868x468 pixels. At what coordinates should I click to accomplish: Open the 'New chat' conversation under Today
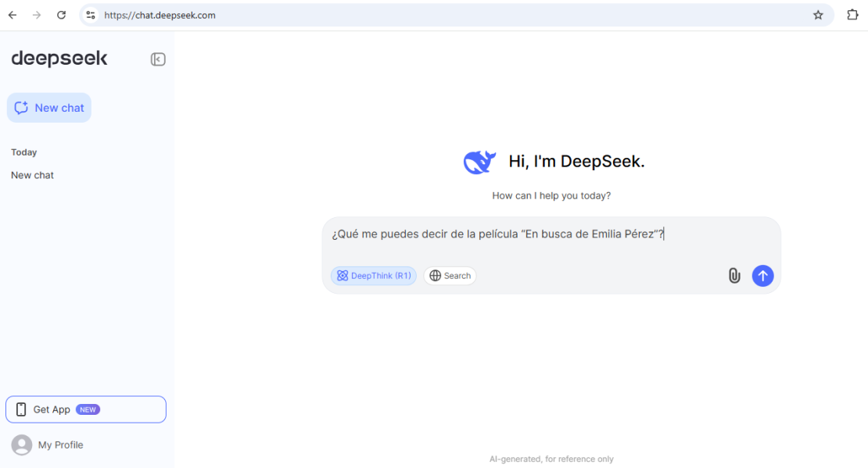pos(33,175)
